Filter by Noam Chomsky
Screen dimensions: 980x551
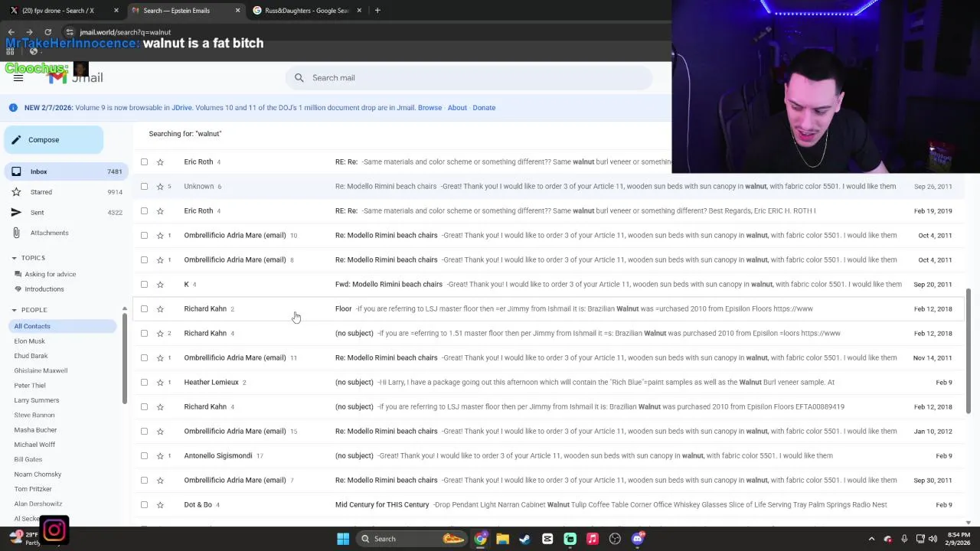coord(38,474)
